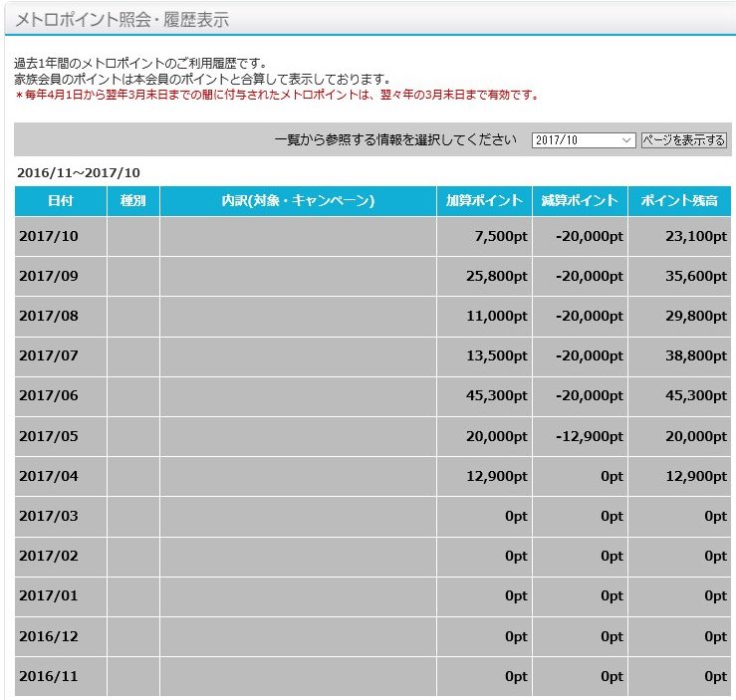This screenshot has width=736, height=700.
Task: Select the 2017/05 date cell
Action: [x=61, y=436]
